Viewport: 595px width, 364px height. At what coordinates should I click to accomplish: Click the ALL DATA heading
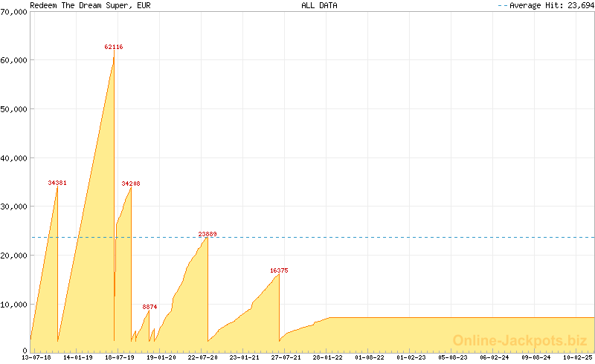(319, 5)
